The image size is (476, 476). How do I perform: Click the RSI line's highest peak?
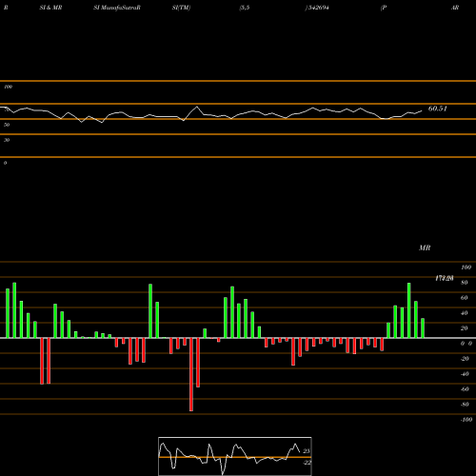197,107
